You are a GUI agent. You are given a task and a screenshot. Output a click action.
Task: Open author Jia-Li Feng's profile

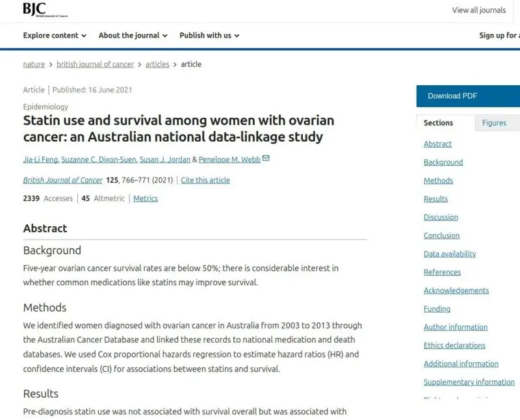pyautogui.click(x=40, y=159)
